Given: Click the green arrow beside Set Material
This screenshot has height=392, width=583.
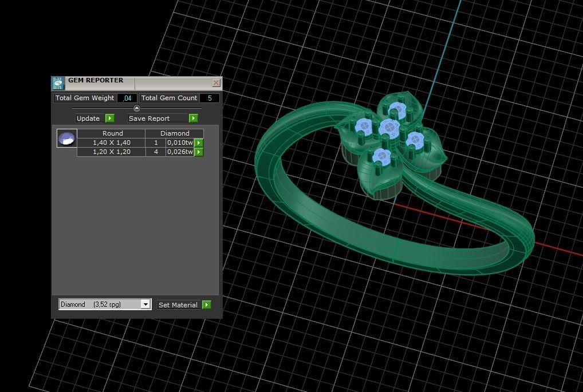Looking at the screenshot, I should click(207, 304).
